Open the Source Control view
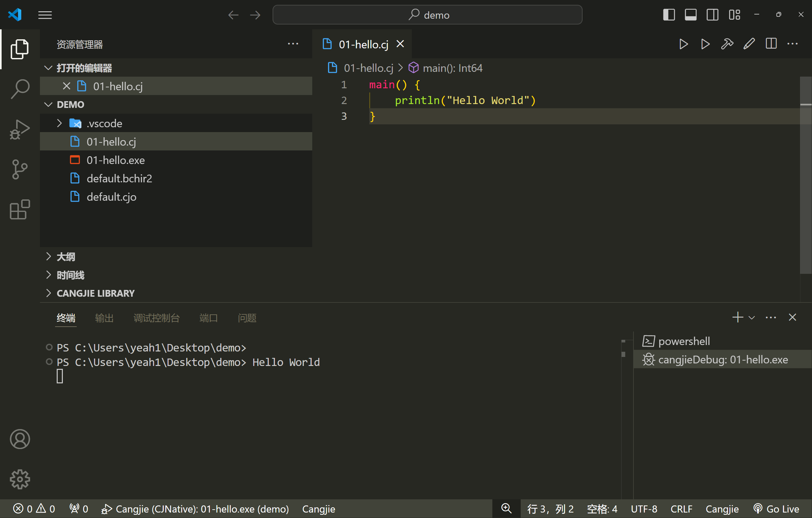The image size is (812, 518). coord(20,169)
